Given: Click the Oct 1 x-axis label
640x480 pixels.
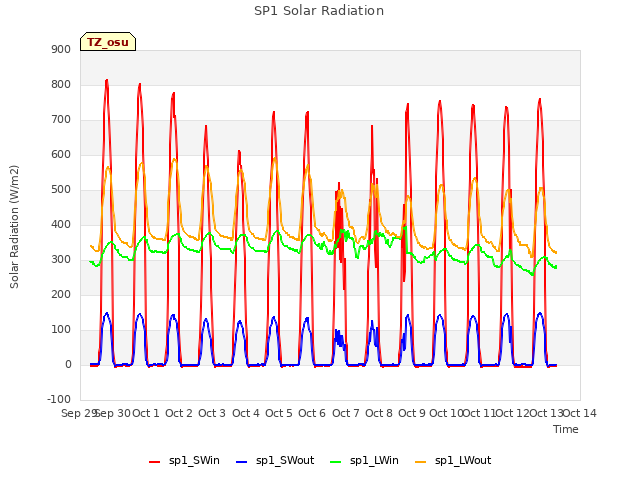Looking at the screenshot, I should (x=146, y=413).
